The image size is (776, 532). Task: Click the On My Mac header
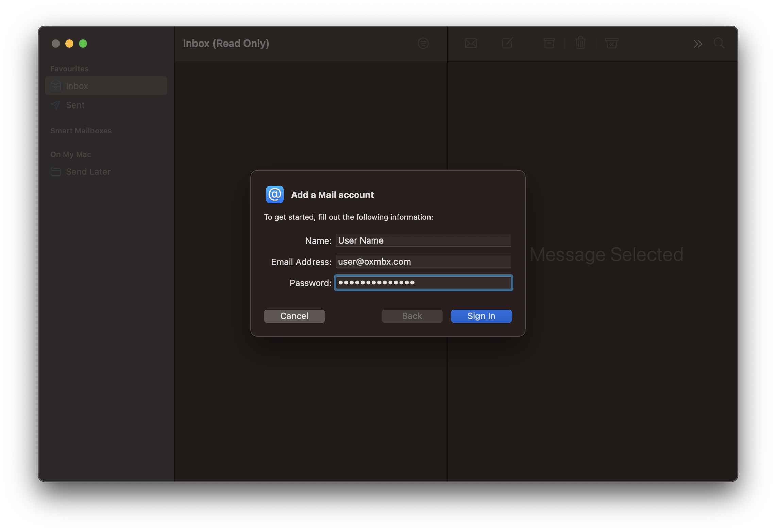(x=71, y=154)
